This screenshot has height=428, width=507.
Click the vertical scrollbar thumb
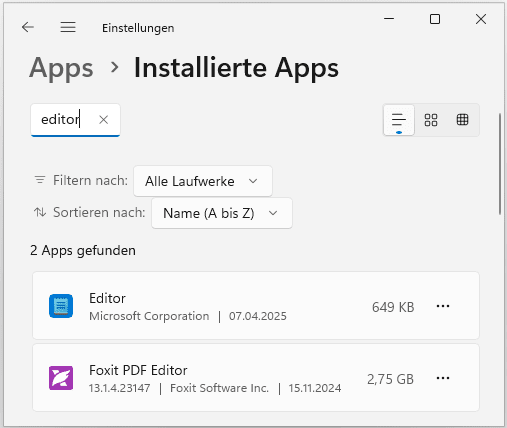coord(500,164)
